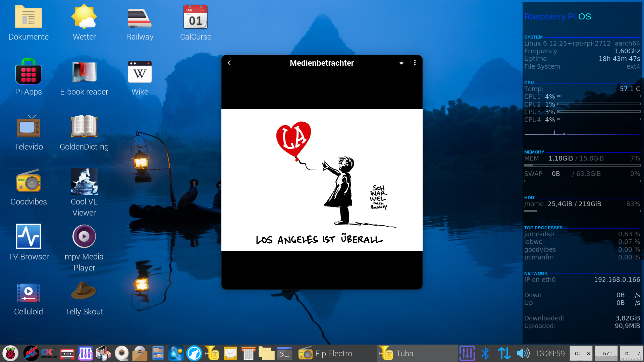644x362 pixels.
Task: Open the volume control in the panel
Action: [523, 354]
